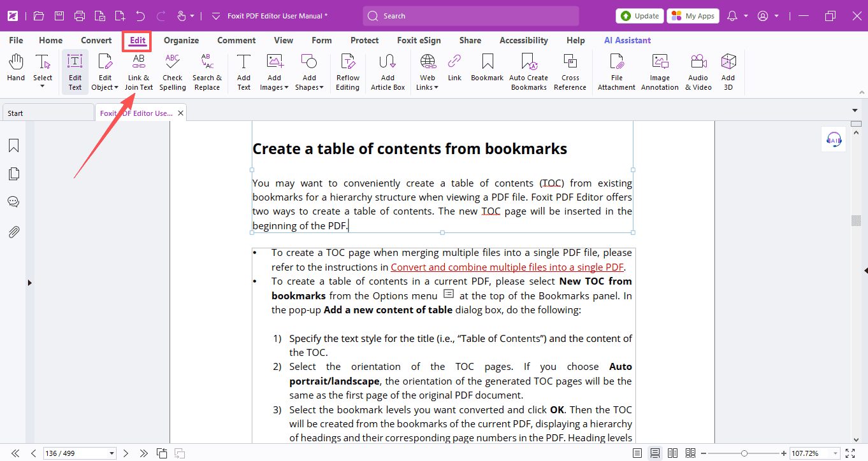Click the Audio & Video tool
The height and width of the screenshot is (461, 868).
pos(698,72)
